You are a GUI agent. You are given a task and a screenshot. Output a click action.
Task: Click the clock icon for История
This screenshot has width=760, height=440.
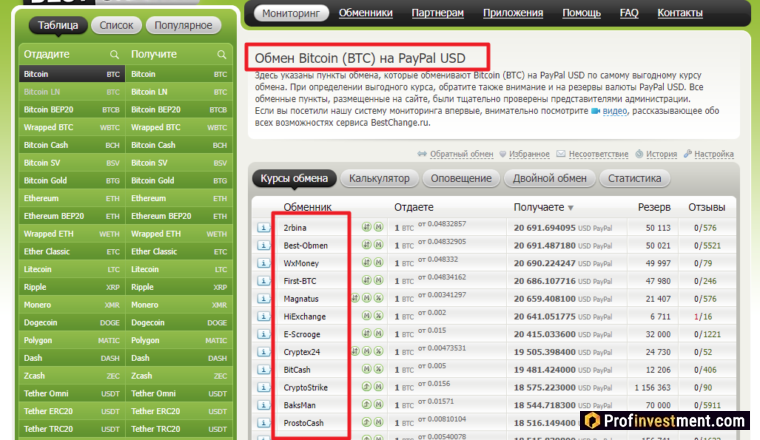639,154
